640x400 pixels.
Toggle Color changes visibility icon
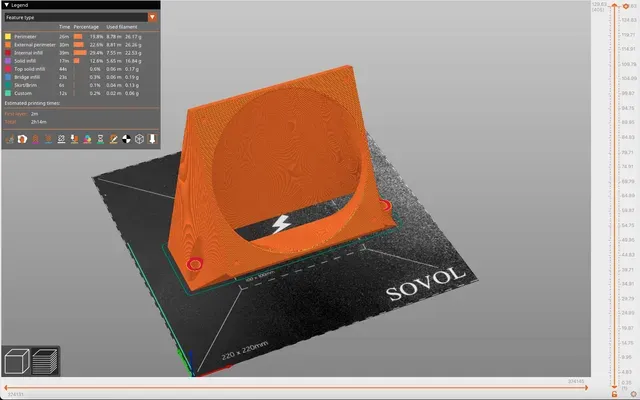[87, 139]
